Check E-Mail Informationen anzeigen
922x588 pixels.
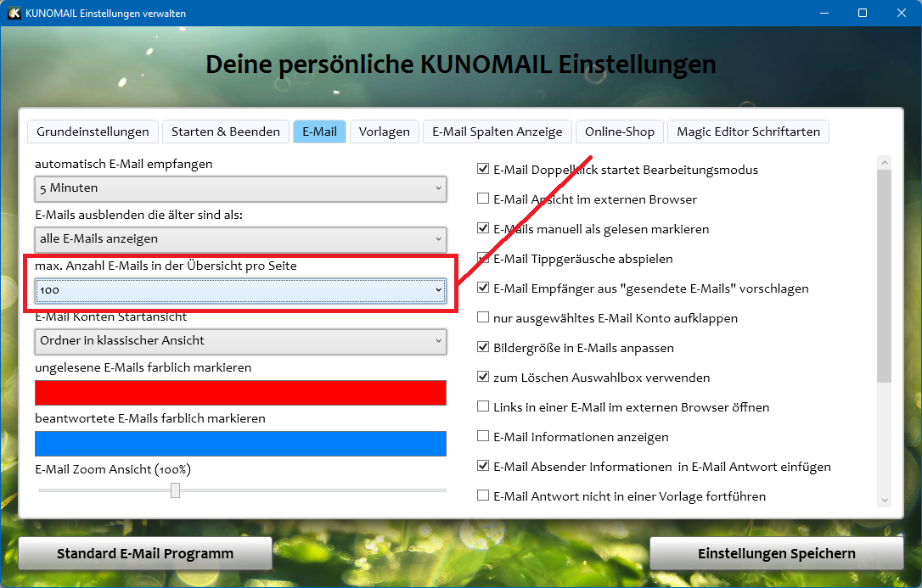point(483,436)
